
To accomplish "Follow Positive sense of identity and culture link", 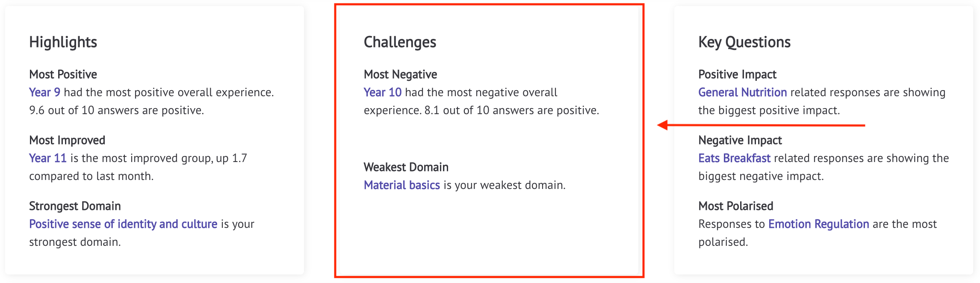I will click(x=123, y=224).
